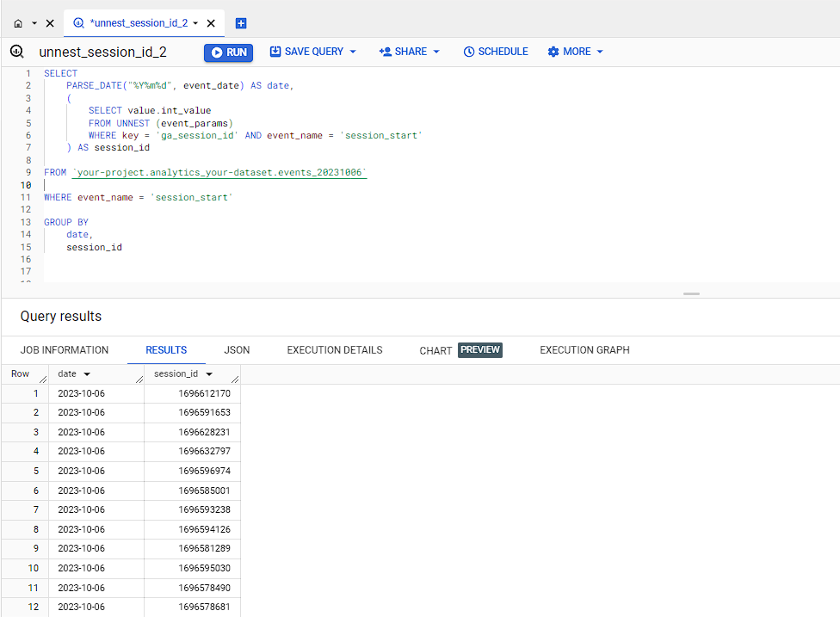This screenshot has width=840, height=617.
Task: Click the Query results heading
Action: tap(60, 317)
